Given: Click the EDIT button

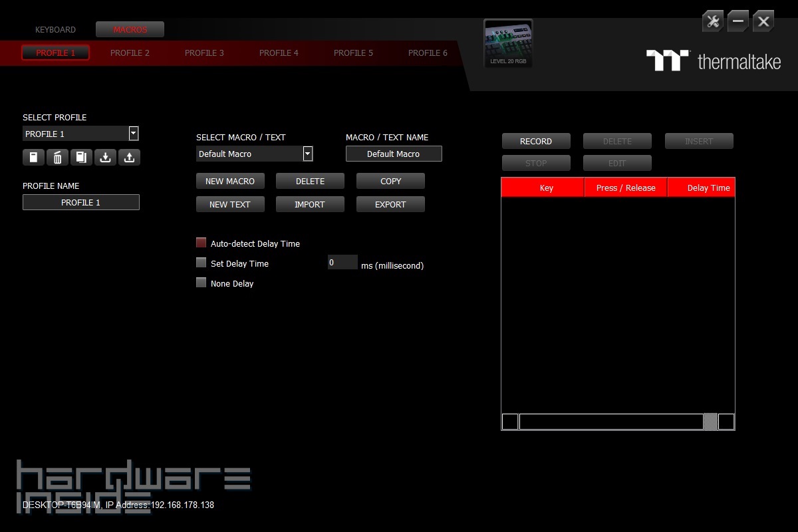Looking at the screenshot, I should pos(617,163).
